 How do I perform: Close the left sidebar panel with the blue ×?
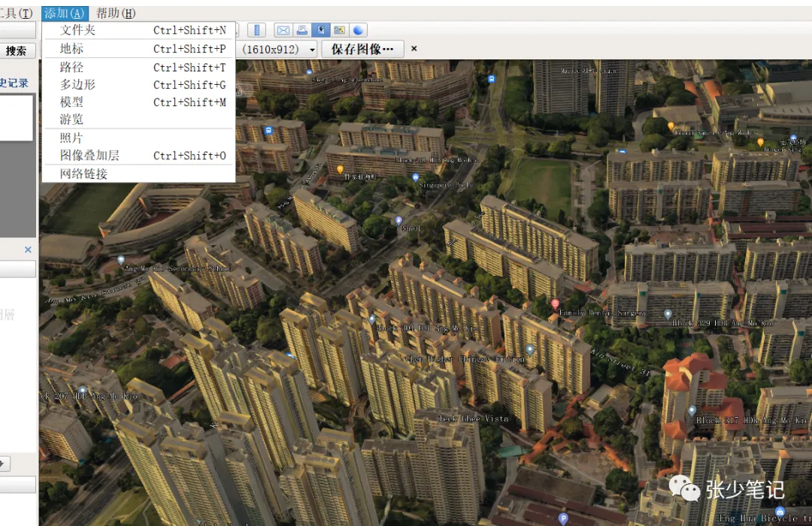pos(28,249)
